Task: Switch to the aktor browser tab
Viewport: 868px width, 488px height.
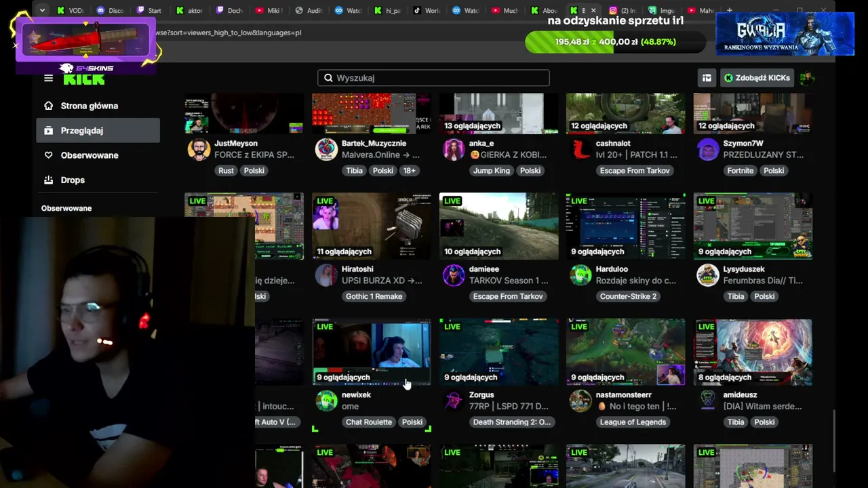Action: pos(190,10)
